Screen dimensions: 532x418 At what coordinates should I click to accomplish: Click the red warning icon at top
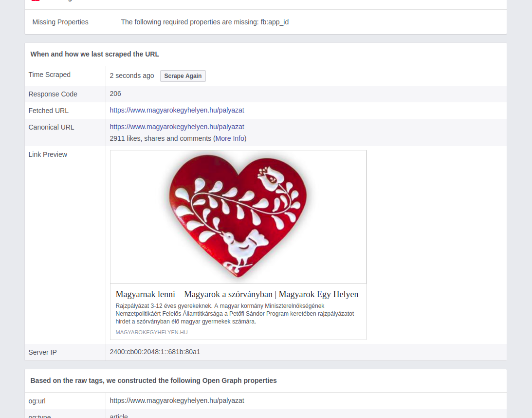(35, 0)
